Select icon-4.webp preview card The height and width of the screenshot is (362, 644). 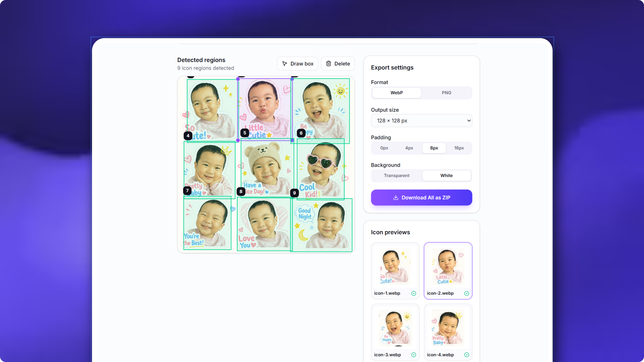(448, 332)
